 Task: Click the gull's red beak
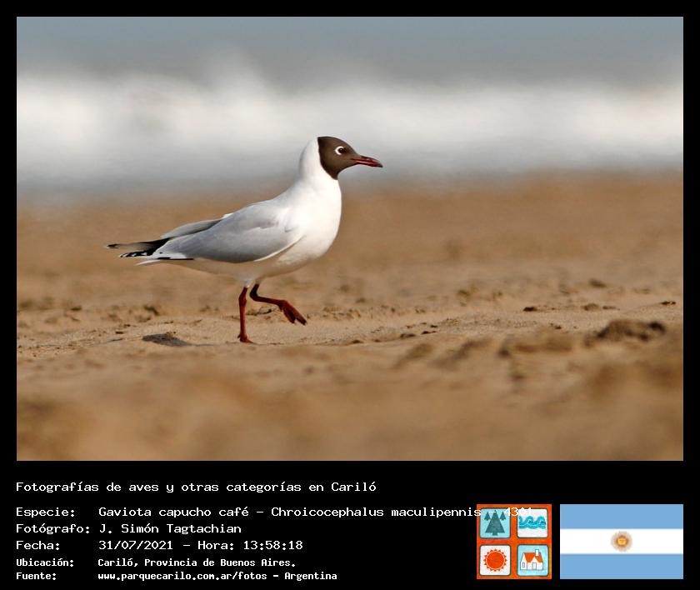[367, 160]
